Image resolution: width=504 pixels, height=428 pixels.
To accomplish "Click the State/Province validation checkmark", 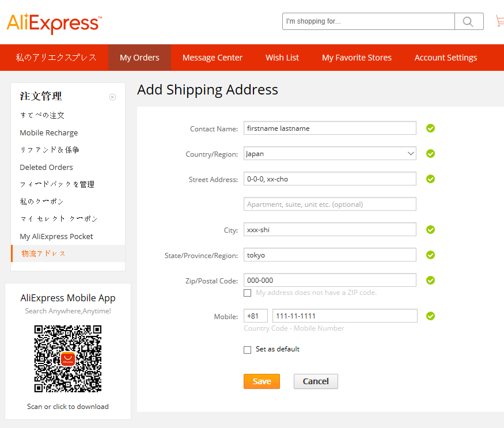I will point(430,255).
